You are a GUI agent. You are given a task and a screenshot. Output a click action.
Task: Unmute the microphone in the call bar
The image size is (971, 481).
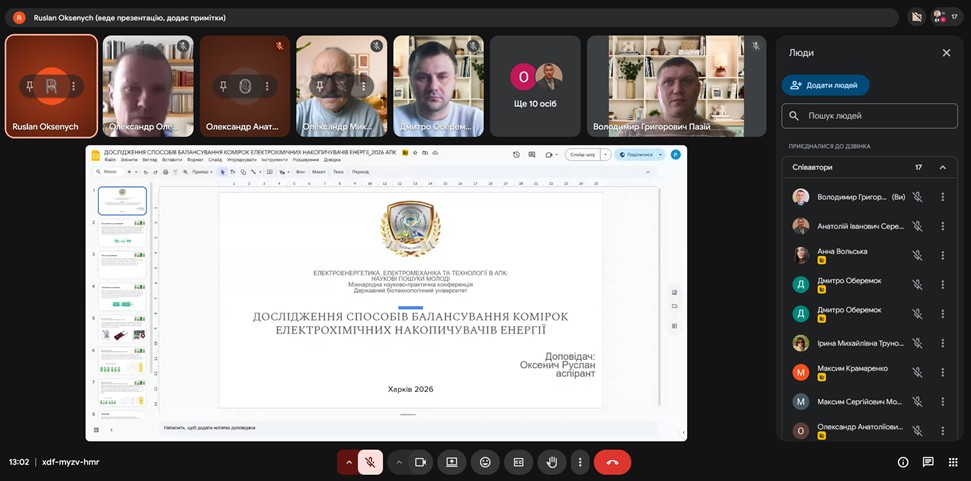(370, 462)
